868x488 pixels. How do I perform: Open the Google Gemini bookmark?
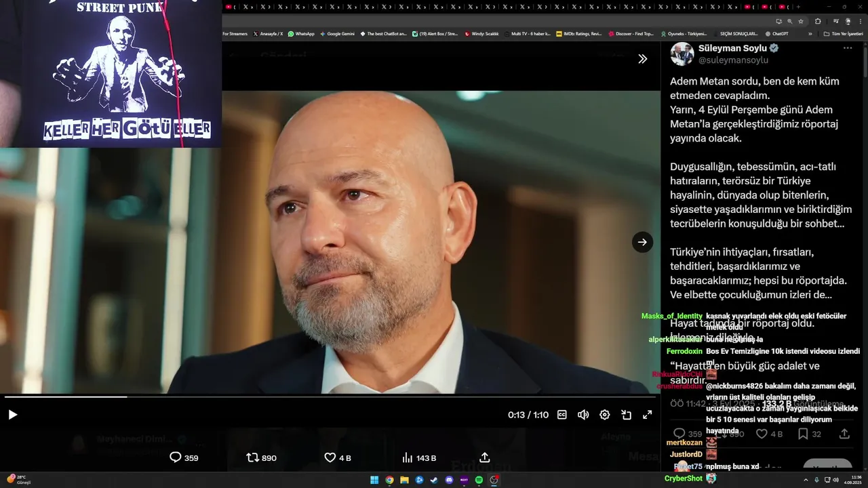[337, 33]
